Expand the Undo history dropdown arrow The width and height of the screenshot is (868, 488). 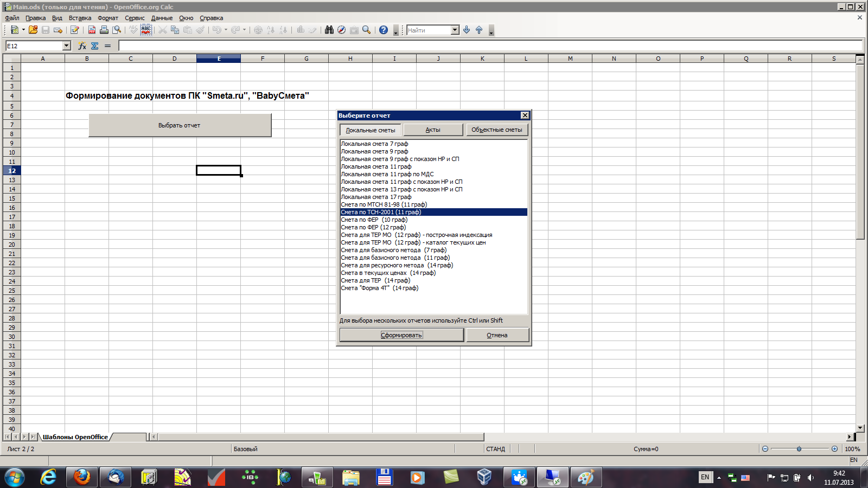point(226,30)
